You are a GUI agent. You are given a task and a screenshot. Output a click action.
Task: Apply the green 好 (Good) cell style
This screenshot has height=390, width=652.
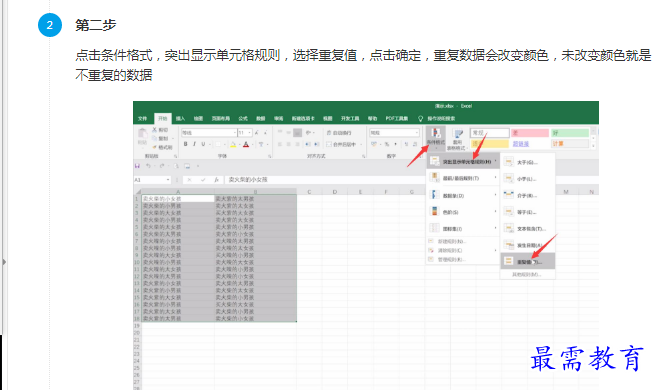point(570,133)
